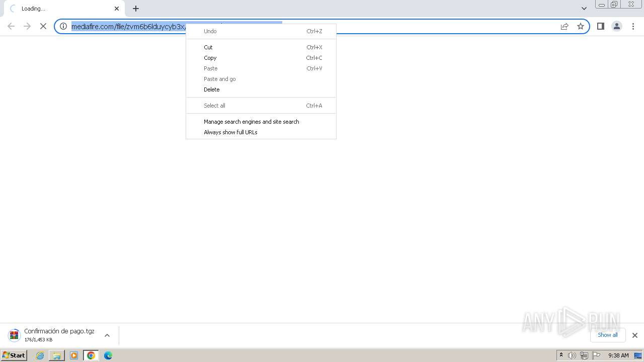Share this page icon

tap(565, 26)
